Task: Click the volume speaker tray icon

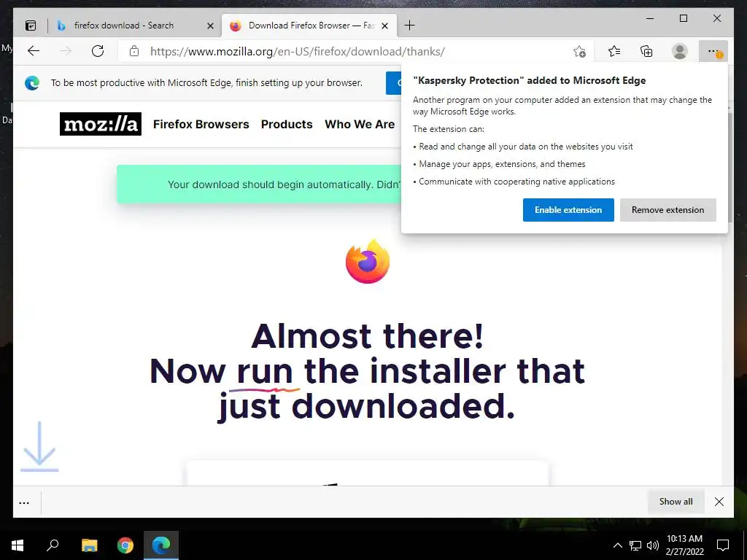Action: (652, 545)
